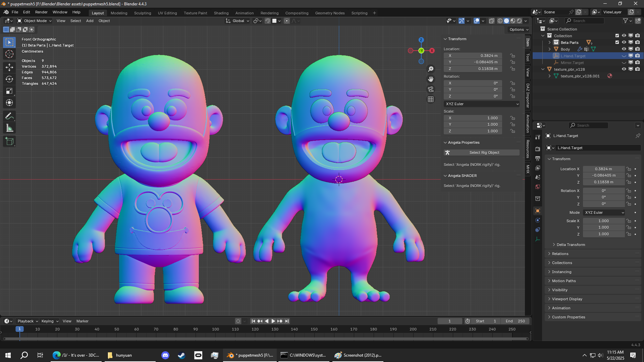
Task: Switch to the Geometry Nodes workspace tab
Action: click(330, 13)
